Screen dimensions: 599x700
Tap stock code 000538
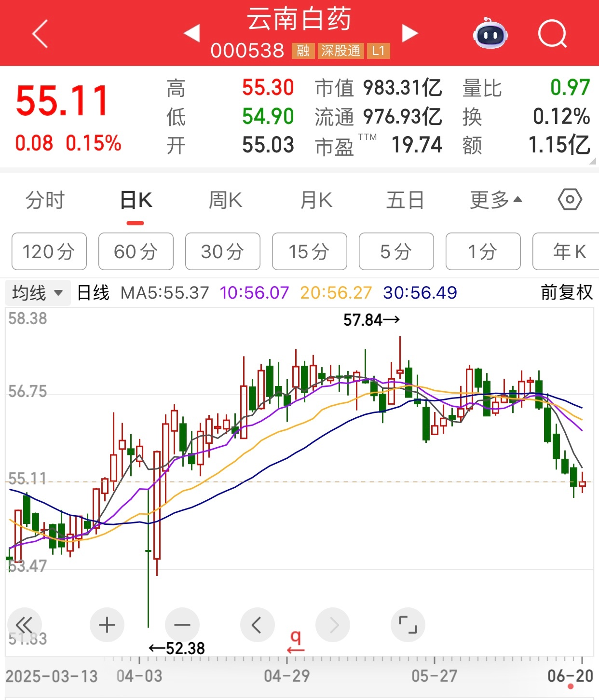pos(247,51)
